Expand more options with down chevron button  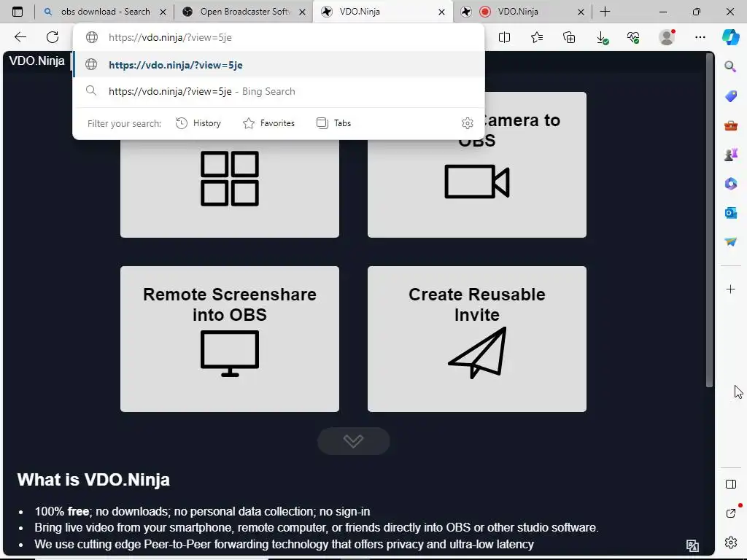point(354,441)
